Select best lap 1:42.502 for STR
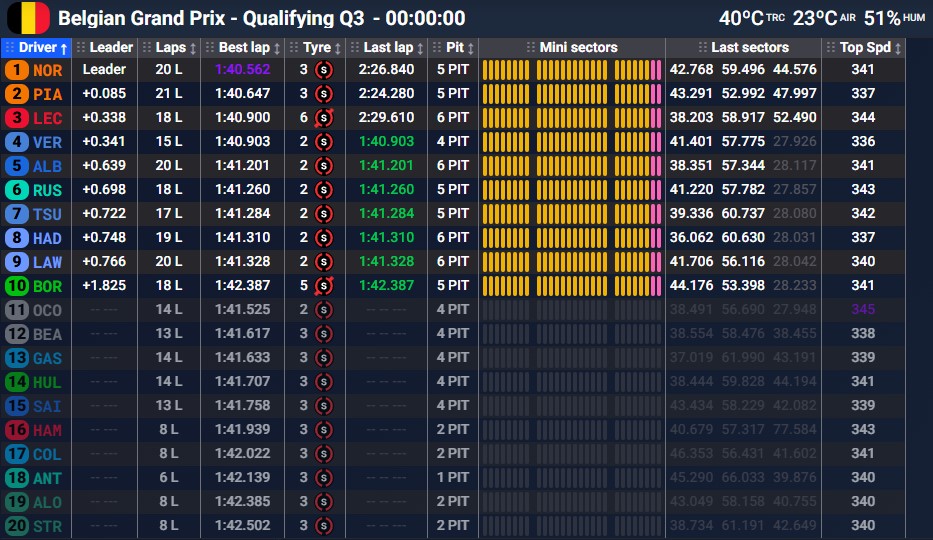The image size is (933, 540). click(243, 526)
